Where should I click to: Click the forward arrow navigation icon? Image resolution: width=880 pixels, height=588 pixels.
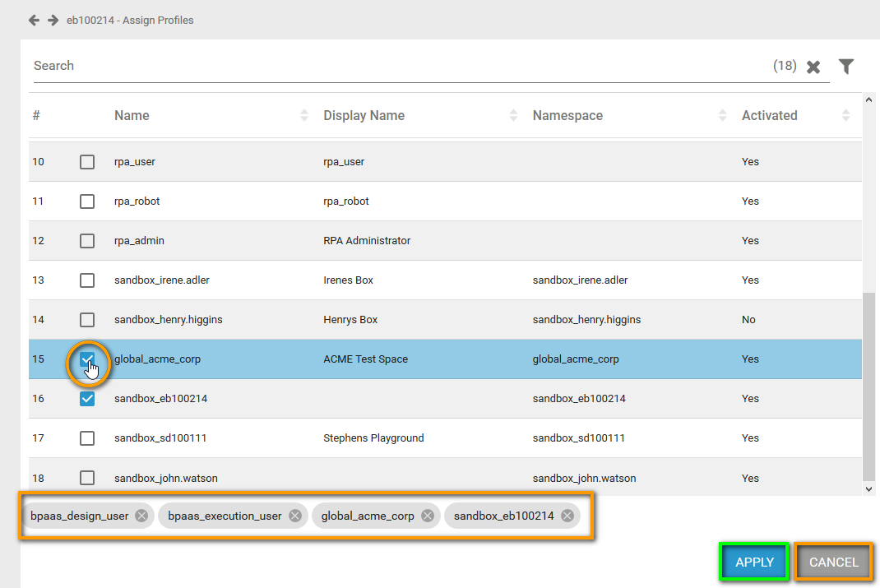point(53,20)
